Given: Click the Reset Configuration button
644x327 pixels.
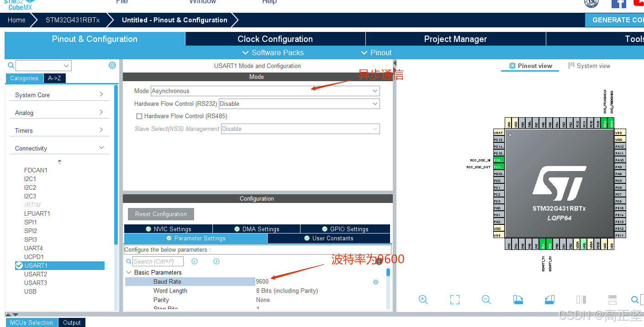Looking at the screenshot, I should [x=161, y=214].
